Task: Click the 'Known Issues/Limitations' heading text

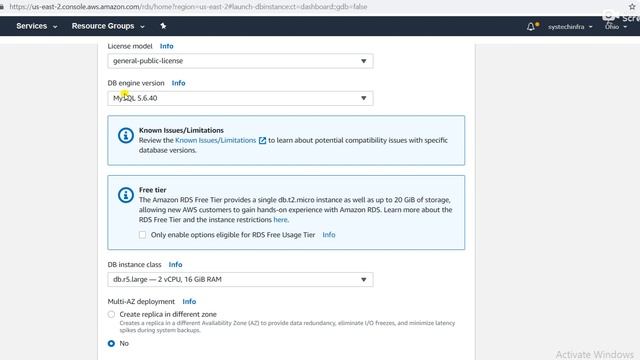Action: point(181,130)
